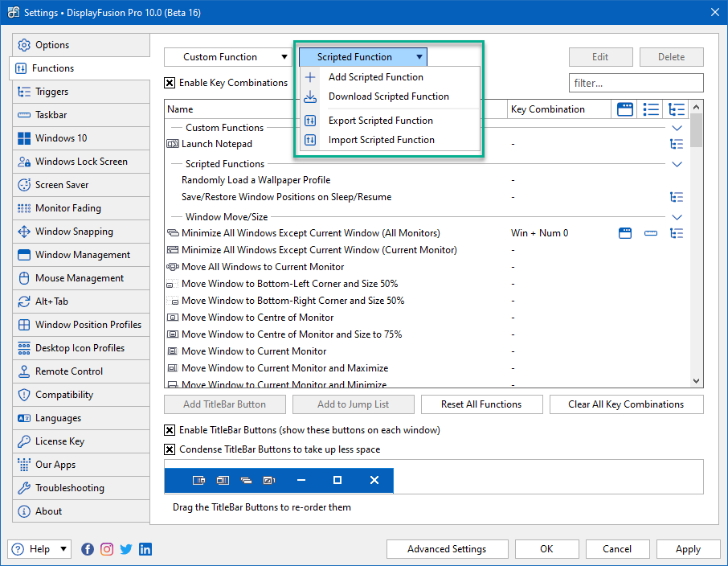Click the function list scrollbar down arrow
728x566 pixels.
click(x=696, y=381)
